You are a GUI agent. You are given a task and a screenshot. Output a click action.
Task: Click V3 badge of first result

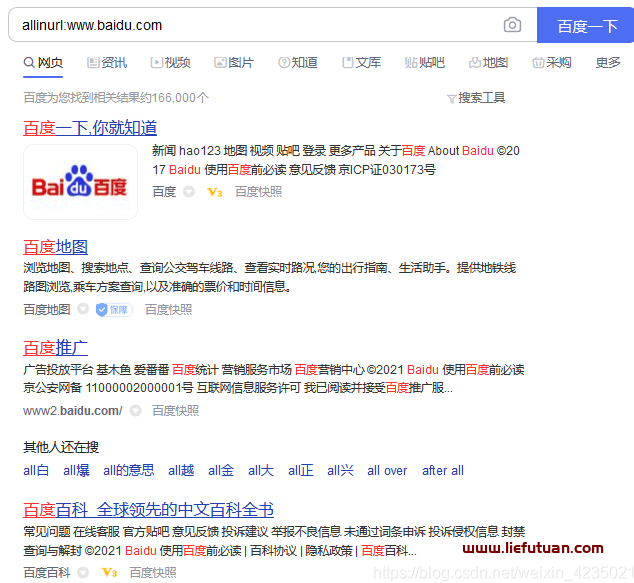(215, 192)
